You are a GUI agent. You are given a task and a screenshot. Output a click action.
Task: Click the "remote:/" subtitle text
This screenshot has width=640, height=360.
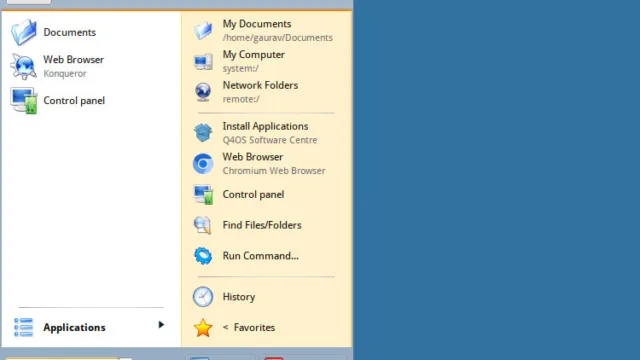click(241, 99)
